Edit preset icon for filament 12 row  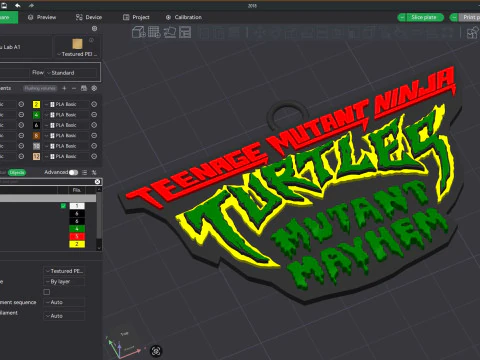tap(94, 156)
